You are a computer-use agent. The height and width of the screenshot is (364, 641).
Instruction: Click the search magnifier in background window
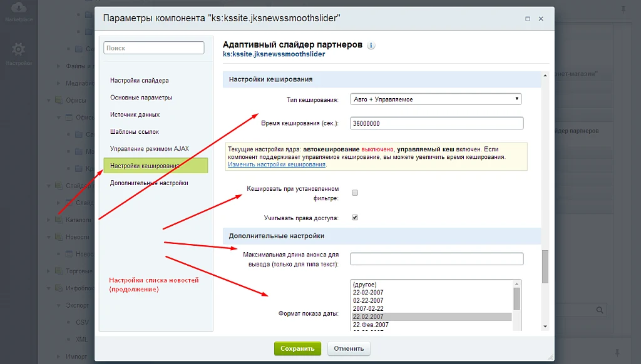pyautogui.click(x=600, y=310)
